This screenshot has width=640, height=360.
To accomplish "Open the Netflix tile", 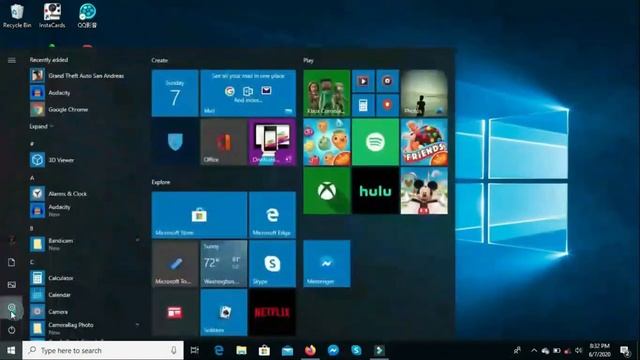I will [272, 312].
